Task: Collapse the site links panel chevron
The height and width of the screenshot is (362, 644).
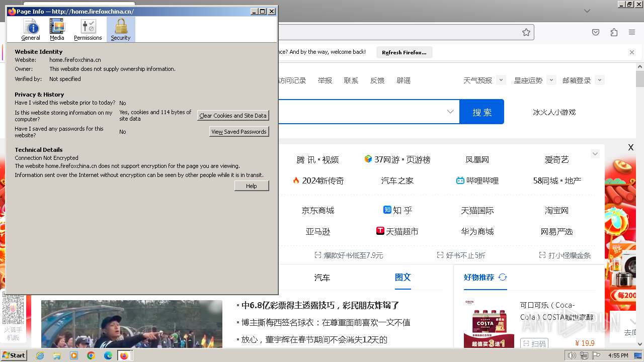Action: click(x=595, y=154)
